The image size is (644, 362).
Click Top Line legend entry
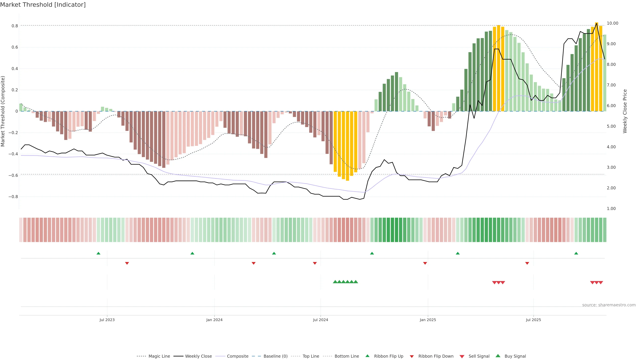(311, 356)
